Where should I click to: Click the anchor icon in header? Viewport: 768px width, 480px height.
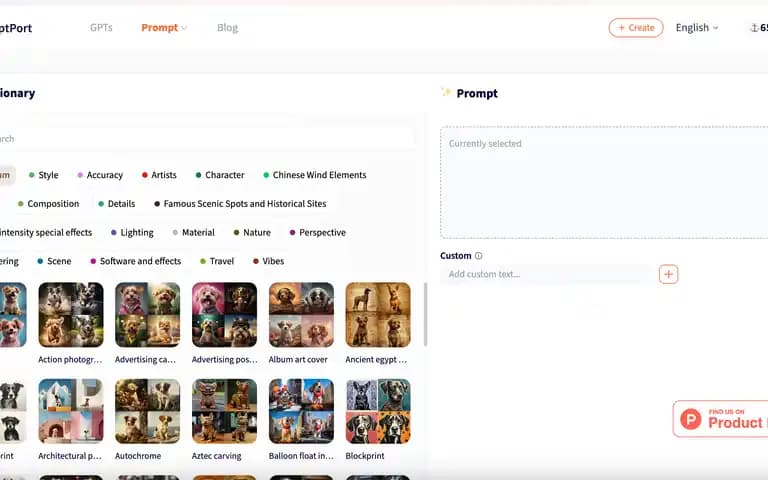tap(754, 28)
